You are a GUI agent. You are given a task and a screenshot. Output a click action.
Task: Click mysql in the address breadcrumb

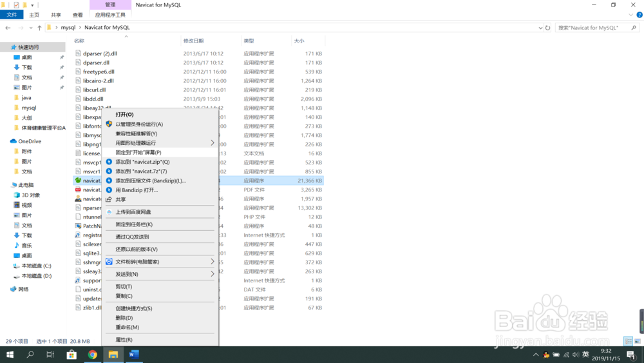[x=68, y=28]
